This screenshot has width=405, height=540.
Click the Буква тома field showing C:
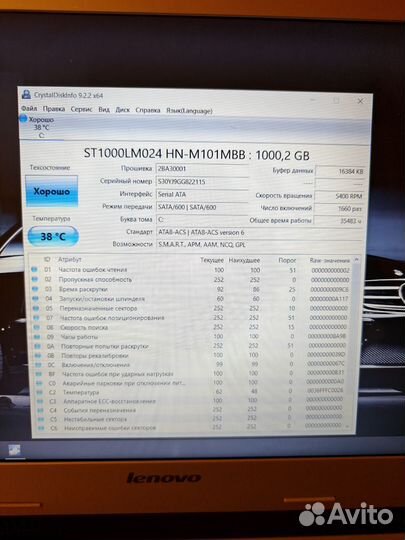202,220
